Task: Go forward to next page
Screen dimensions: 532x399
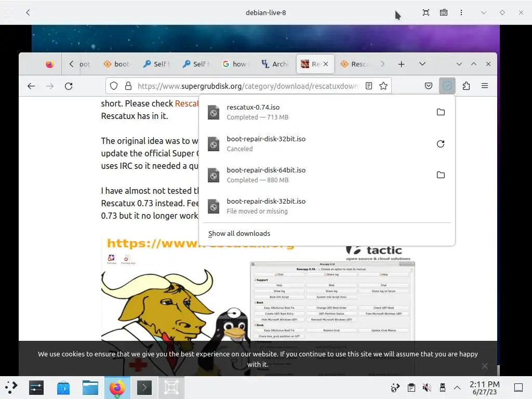Action: [50, 86]
